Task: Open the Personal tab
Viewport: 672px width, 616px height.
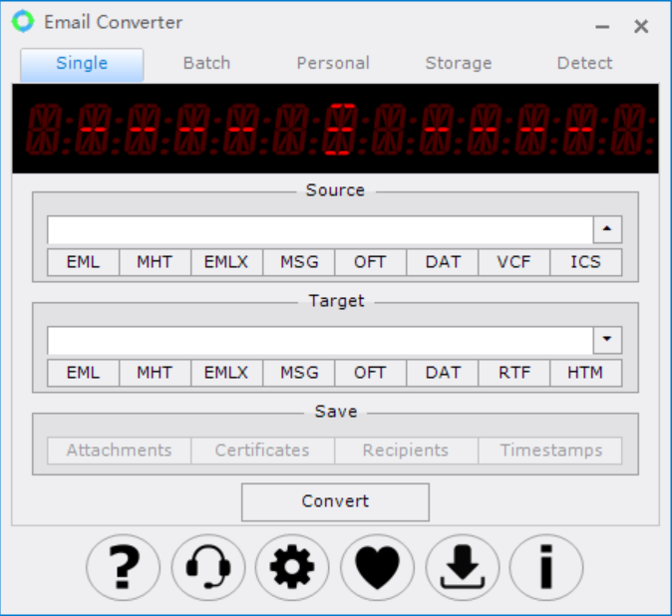Action: pyautogui.click(x=333, y=64)
